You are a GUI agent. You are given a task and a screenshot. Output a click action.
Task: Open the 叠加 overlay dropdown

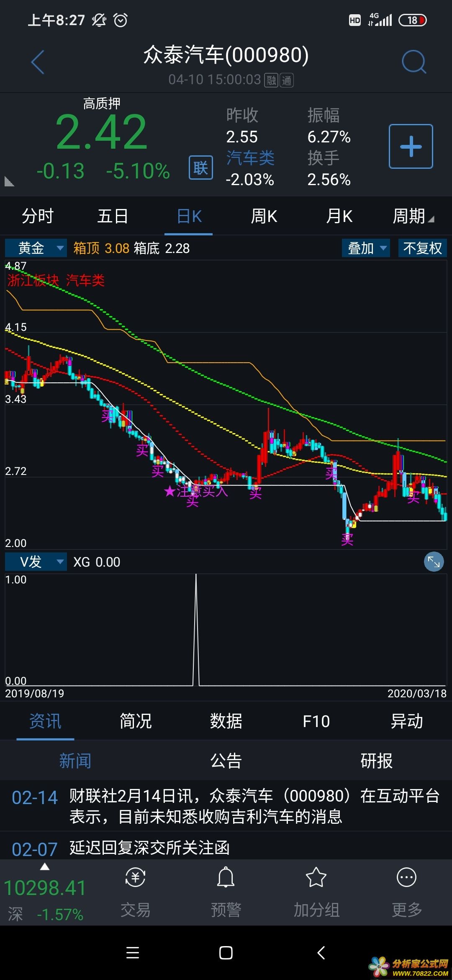[x=366, y=248]
